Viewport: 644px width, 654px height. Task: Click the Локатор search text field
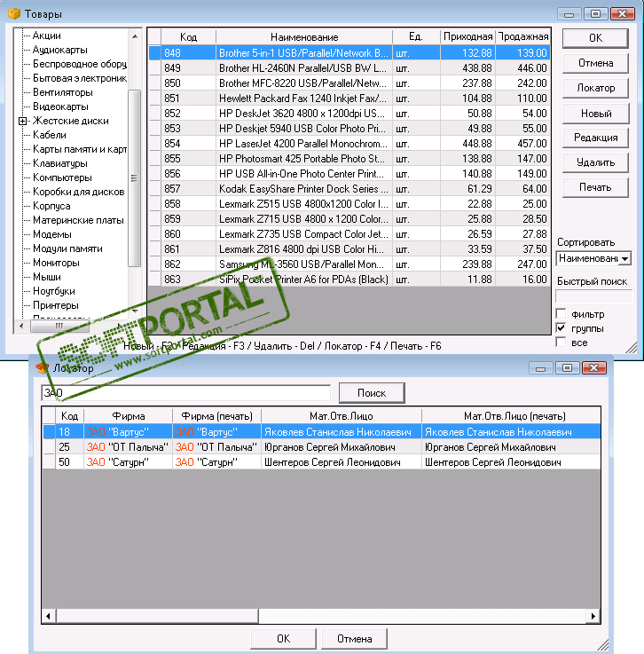186,393
